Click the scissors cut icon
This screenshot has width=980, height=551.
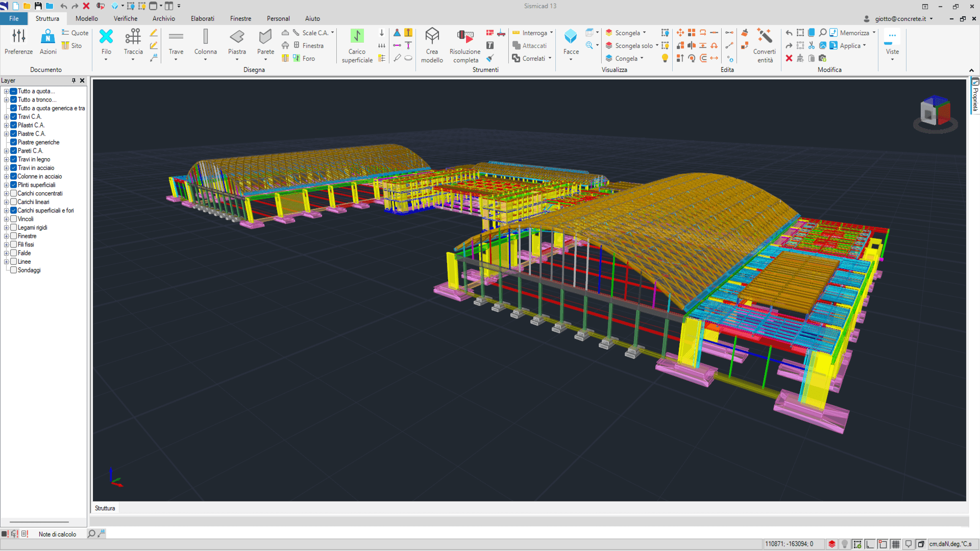[x=812, y=45]
